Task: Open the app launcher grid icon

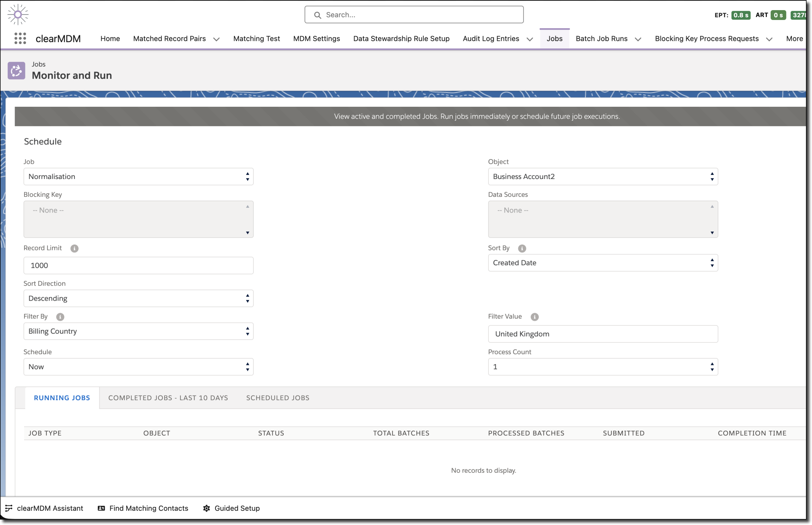Action: click(20, 39)
